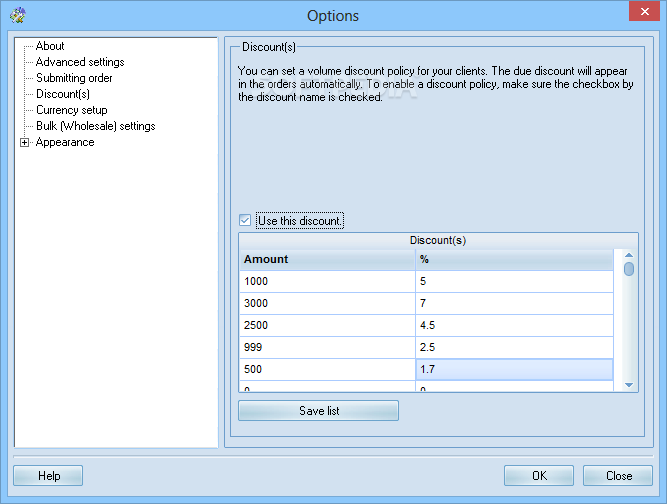The image size is (667, 504).
Task: Close the Options dialog with the X
Action: coord(644,11)
